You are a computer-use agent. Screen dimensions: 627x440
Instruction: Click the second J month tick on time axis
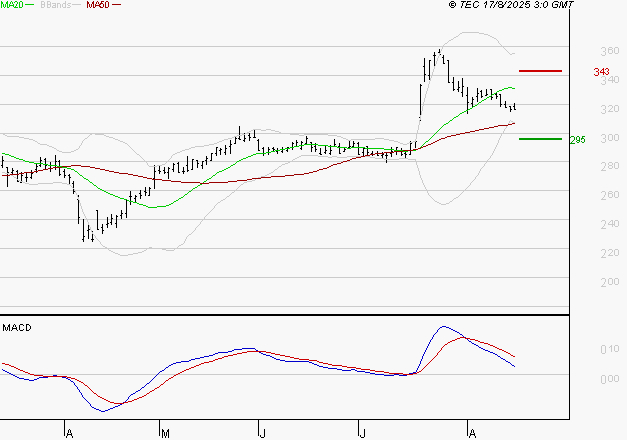point(362,433)
